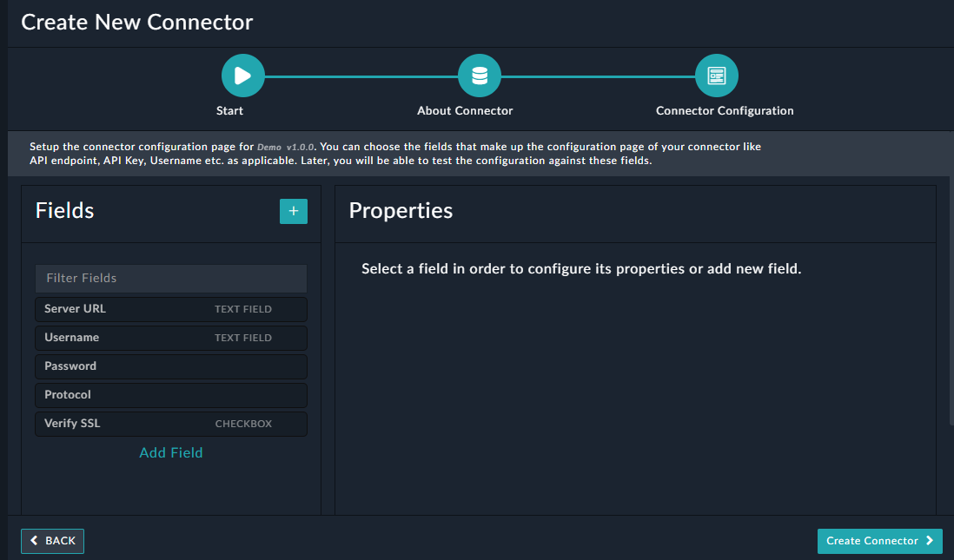Viewport: 954px width, 560px height.
Task: Click the forward chevron on Create Connector
Action: (x=931, y=541)
